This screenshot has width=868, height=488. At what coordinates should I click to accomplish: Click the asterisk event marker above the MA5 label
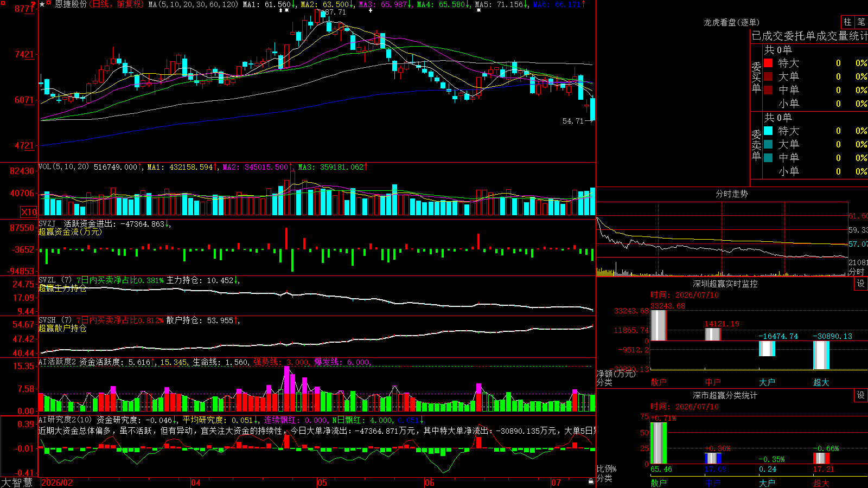478,10
